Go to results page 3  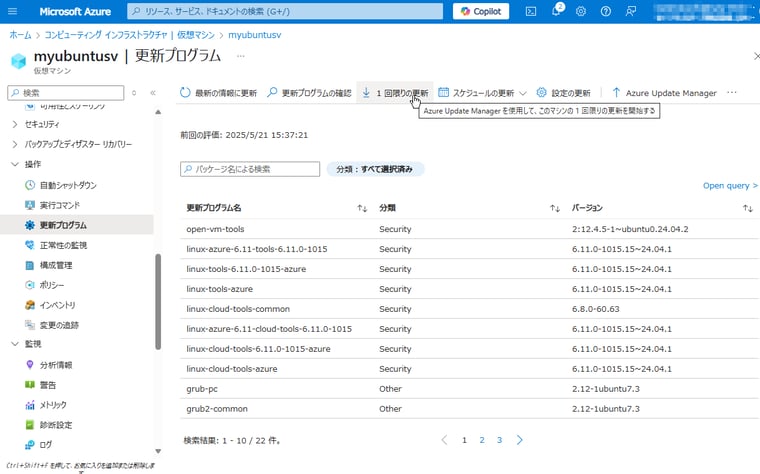coord(499,440)
